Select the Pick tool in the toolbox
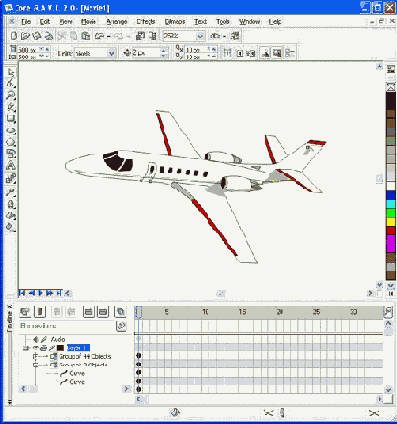This screenshot has height=424, width=397. (11, 72)
